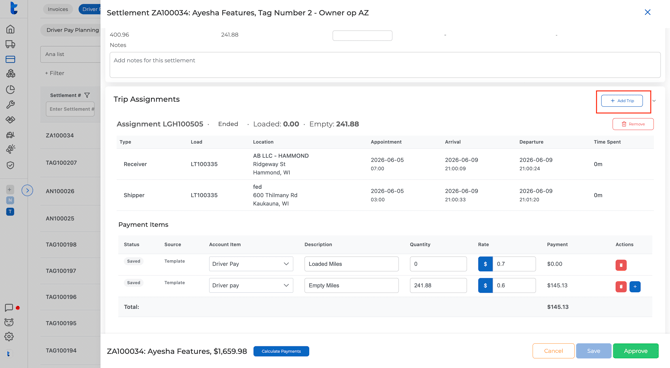The image size is (670, 368).
Task: Focus the Enter Settlement # field
Action: (x=70, y=109)
